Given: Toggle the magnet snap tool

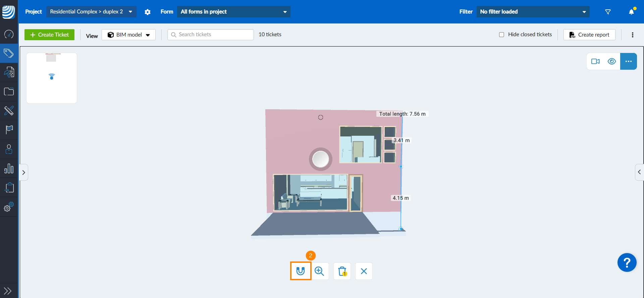Looking at the screenshot, I should coord(301,271).
